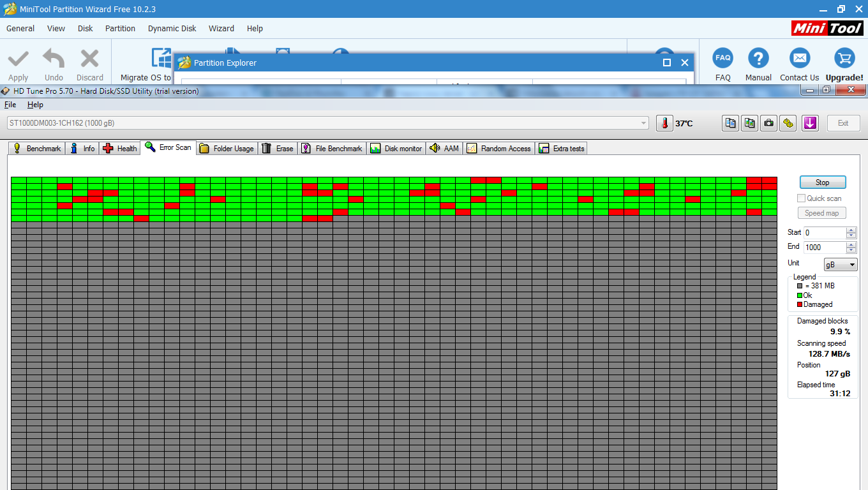Open Dynamic Disk menu
The width and height of the screenshot is (868, 490).
tap(172, 29)
